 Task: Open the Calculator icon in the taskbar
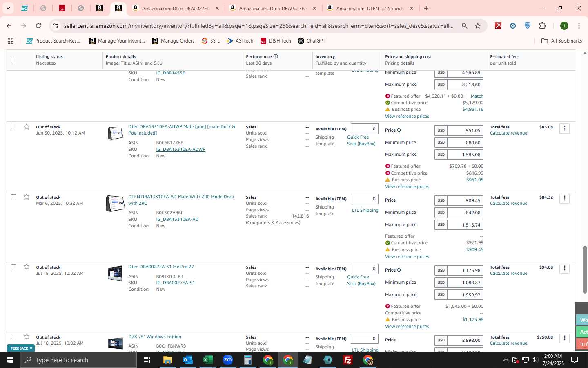point(247,360)
